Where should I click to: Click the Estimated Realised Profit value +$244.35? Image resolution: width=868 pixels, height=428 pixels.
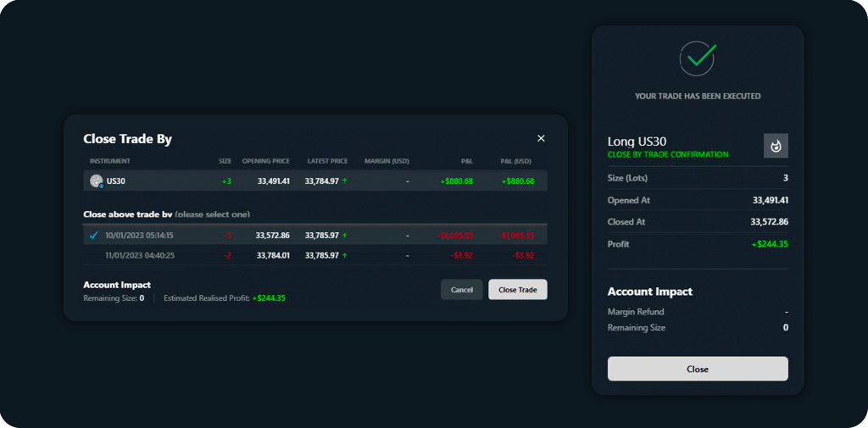pyautogui.click(x=269, y=298)
